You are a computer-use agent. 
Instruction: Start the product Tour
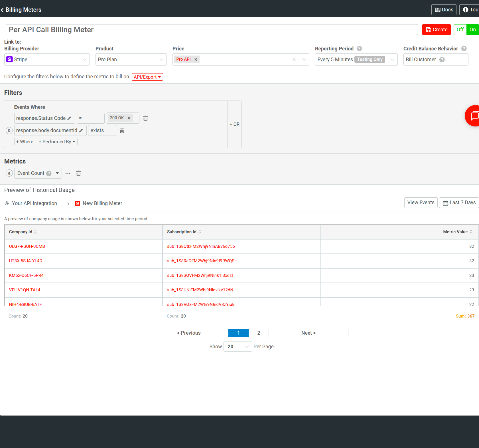471,9
